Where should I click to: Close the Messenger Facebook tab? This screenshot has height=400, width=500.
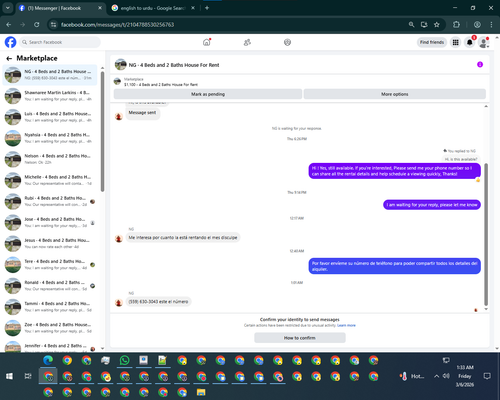tap(100, 8)
